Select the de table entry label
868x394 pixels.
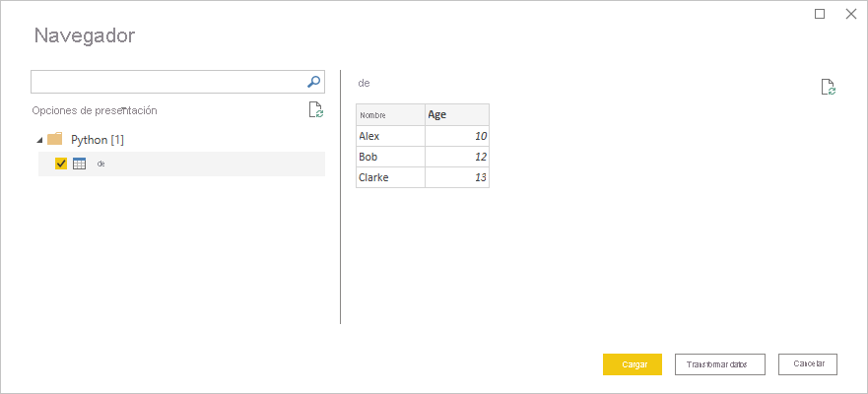100,164
